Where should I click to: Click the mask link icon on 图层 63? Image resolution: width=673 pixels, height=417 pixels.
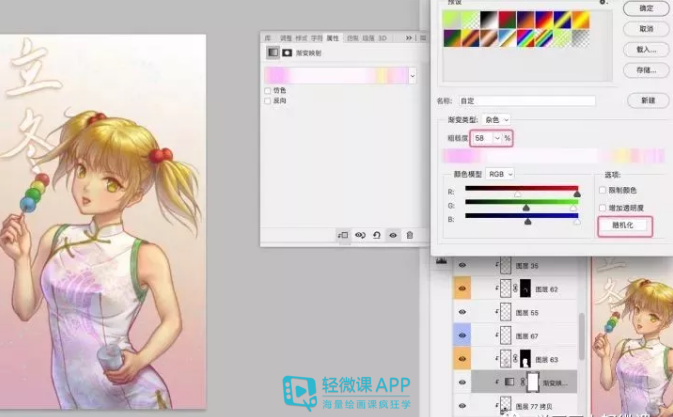pos(515,359)
